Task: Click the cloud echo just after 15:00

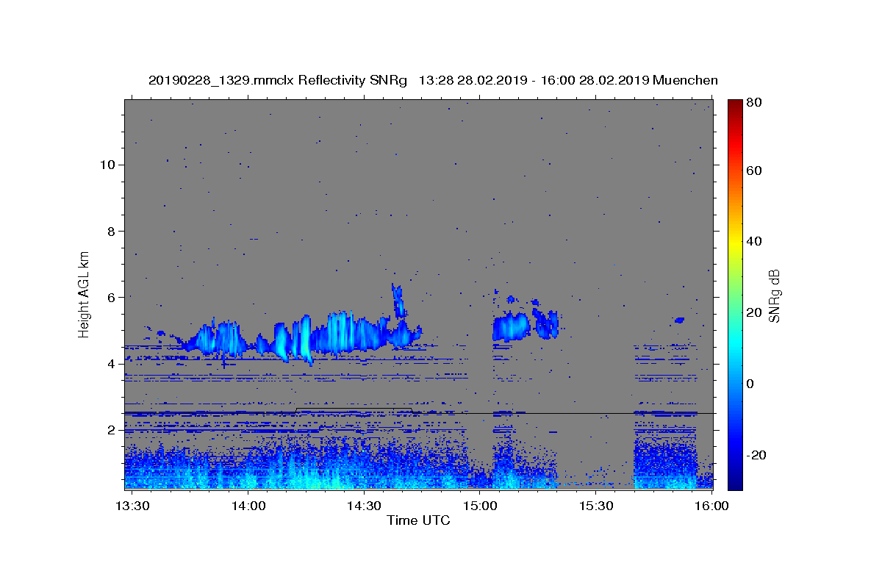Action: click(x=511, y=326)
